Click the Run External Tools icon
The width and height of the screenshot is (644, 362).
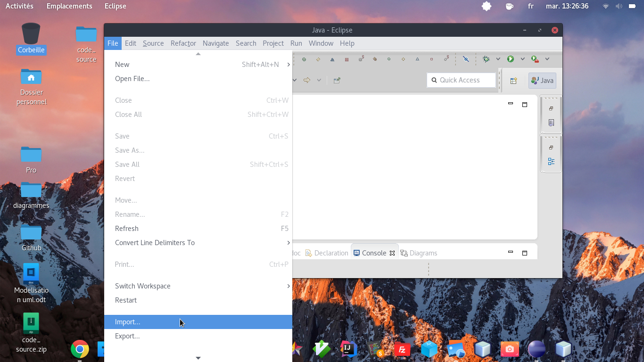click(535, 59)
